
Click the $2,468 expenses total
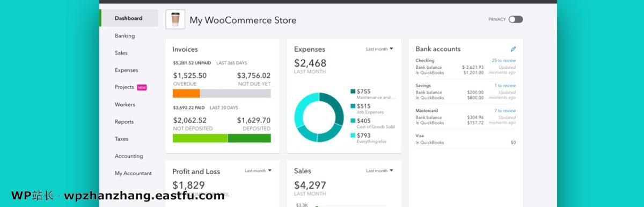(x=310, y=63)
